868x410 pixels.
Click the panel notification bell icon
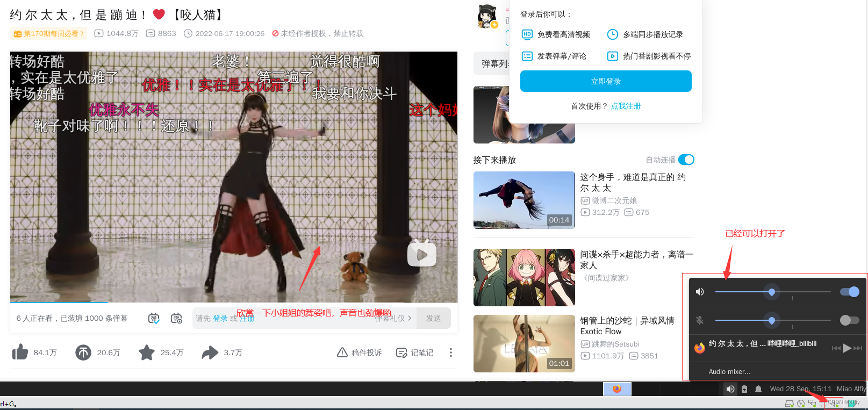tap(758, 389)
